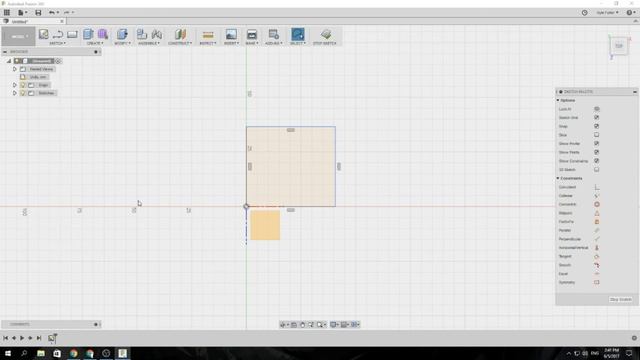The width and height of the screenshot is (640, 360).
Task: Click the sketch feature in the timeline
Action: [52, 338]
